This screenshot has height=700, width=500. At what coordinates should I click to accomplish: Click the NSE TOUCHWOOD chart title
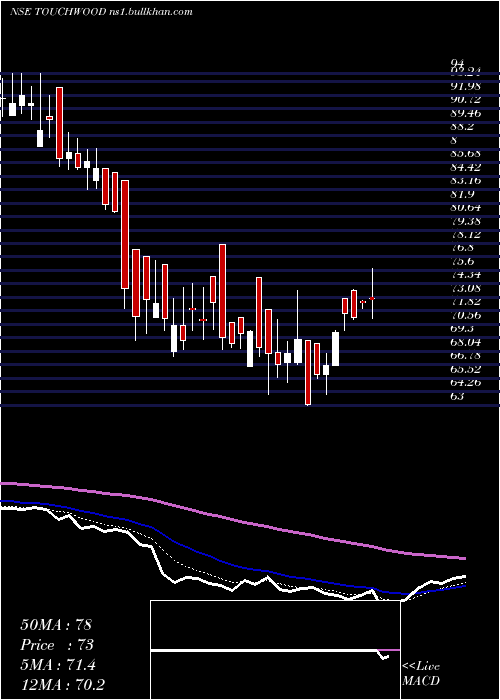point(101,12)
